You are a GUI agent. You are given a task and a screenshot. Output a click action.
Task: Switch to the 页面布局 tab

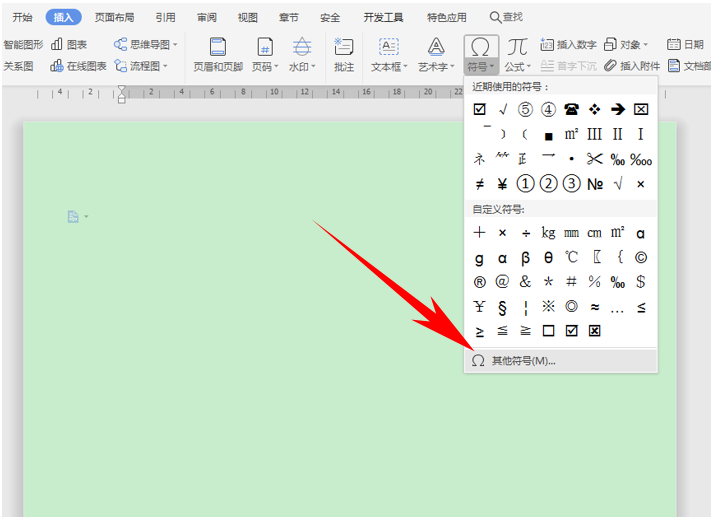(114, 17)
